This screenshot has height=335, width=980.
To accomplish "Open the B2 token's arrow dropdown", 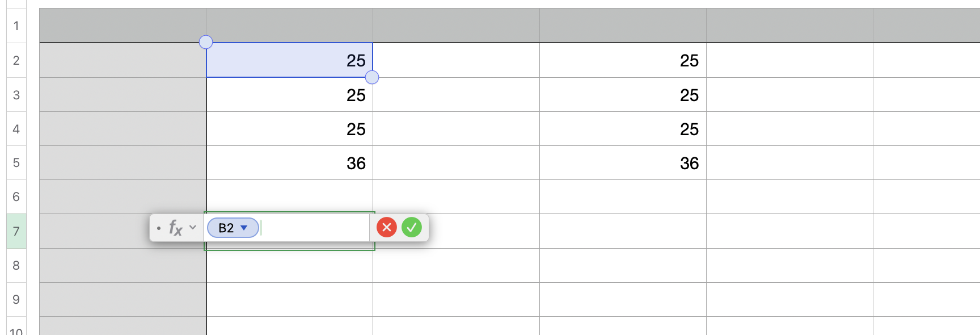I will (244, 228).
